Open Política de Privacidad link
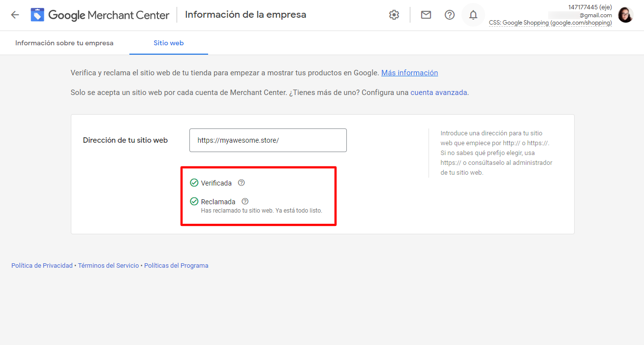The width and height of the screenshot is (644, 345). click(42, 266)
